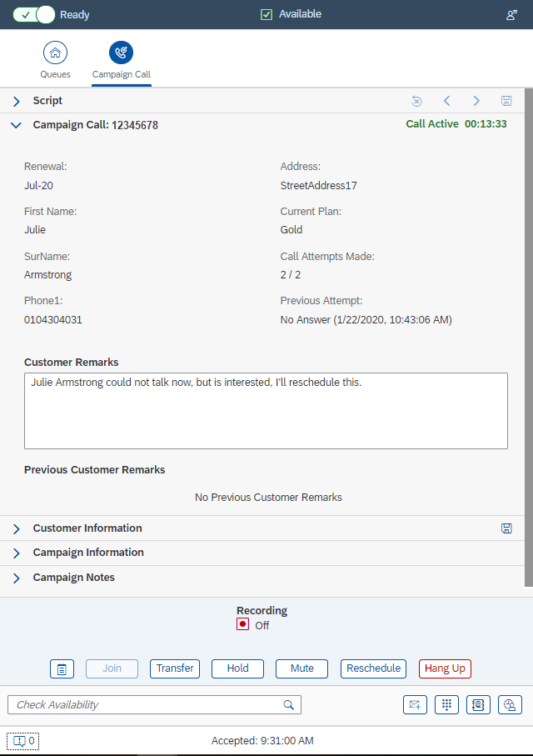Click the notifications counter icon showing 0
The height and width of the screenshot is (756, 533).
tap(23, 740)
